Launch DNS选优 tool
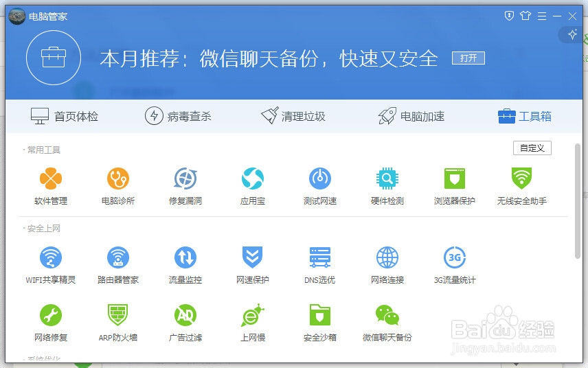The image size is (588, 368). point(320,265)
